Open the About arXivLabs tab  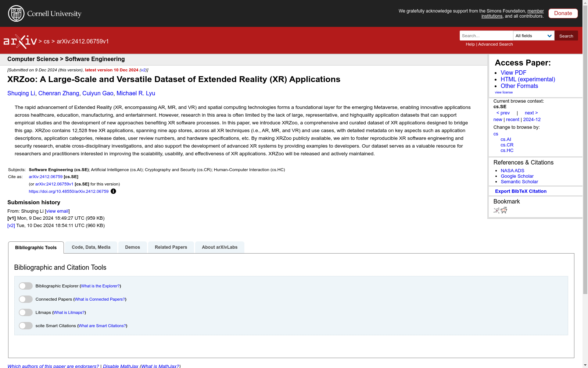point(220,247)
